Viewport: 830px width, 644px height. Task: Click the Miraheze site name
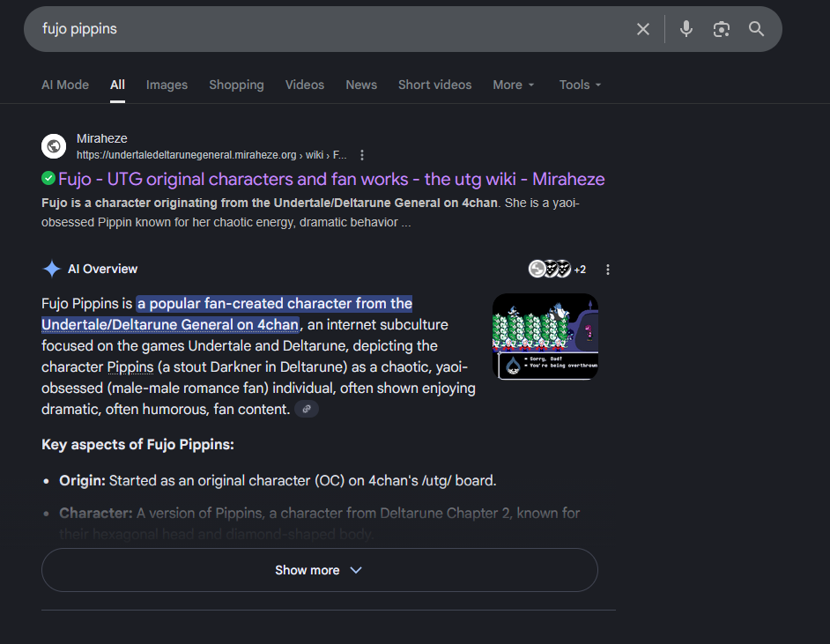point(101,138)
